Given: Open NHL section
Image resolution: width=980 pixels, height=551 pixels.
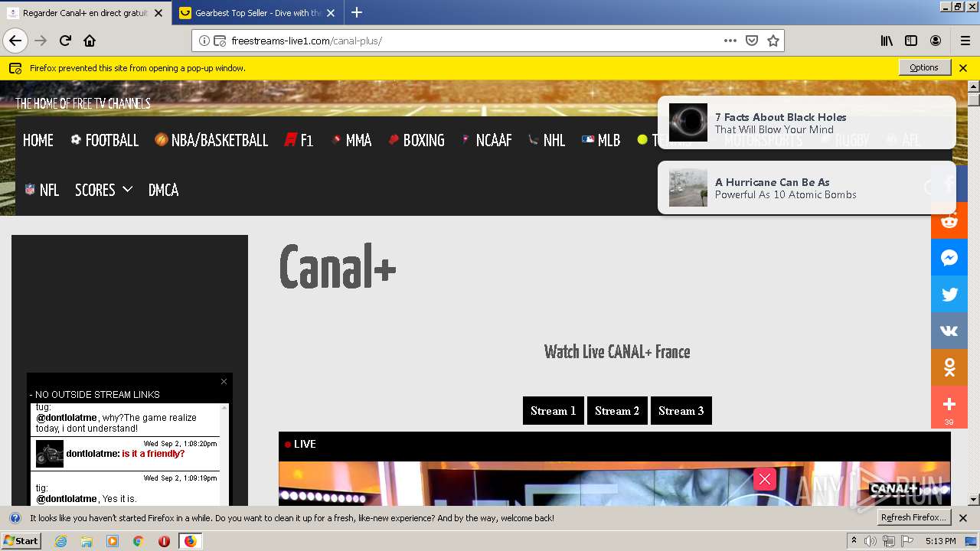Looking at the screenshot, I should tap(547, 140).
